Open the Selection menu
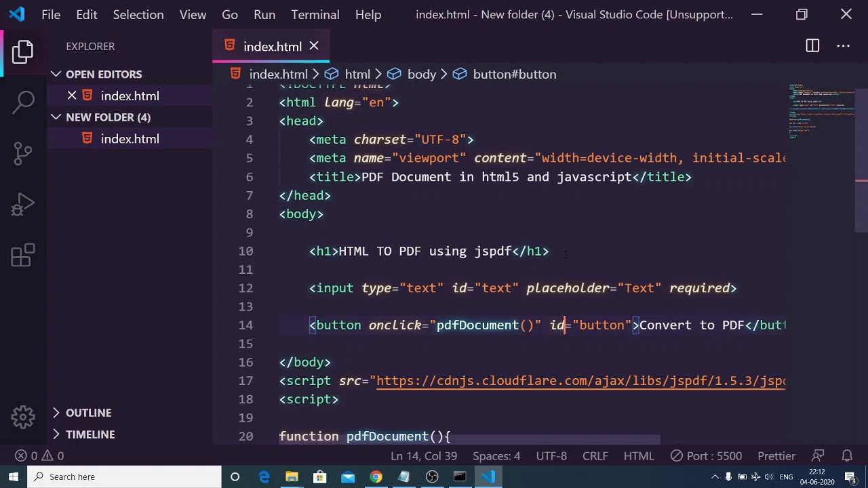868x488 pixels. click(138, 14)
